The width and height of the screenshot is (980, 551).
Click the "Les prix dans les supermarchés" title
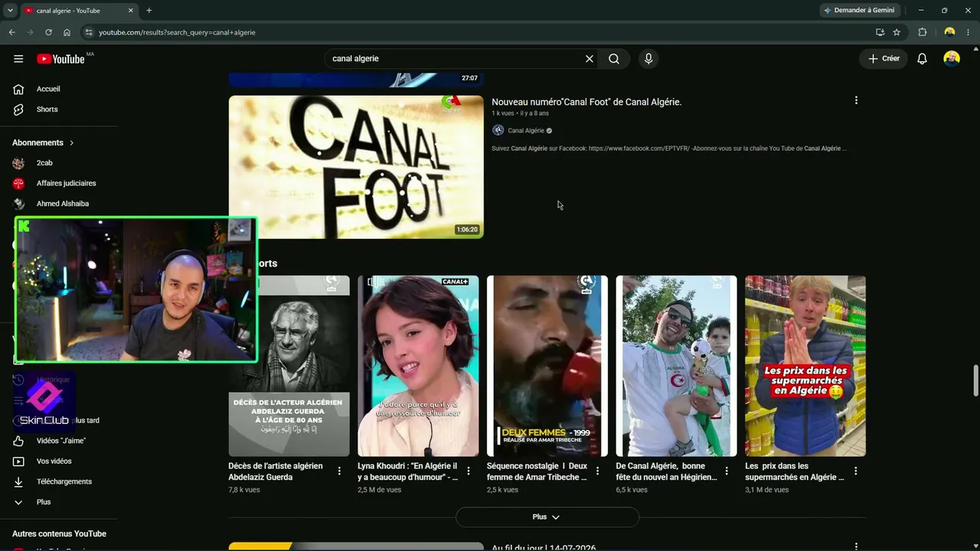click(x=795, y=471)
